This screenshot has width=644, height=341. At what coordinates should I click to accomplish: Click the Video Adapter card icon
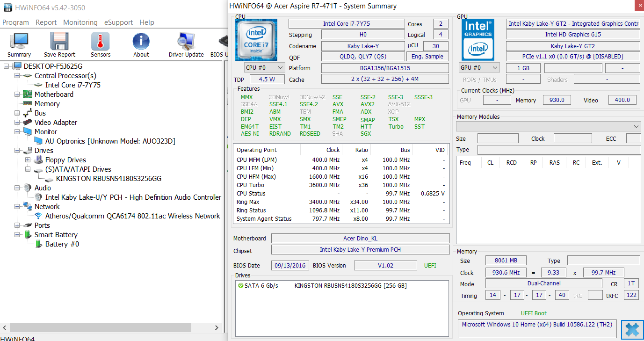point(28,122)
